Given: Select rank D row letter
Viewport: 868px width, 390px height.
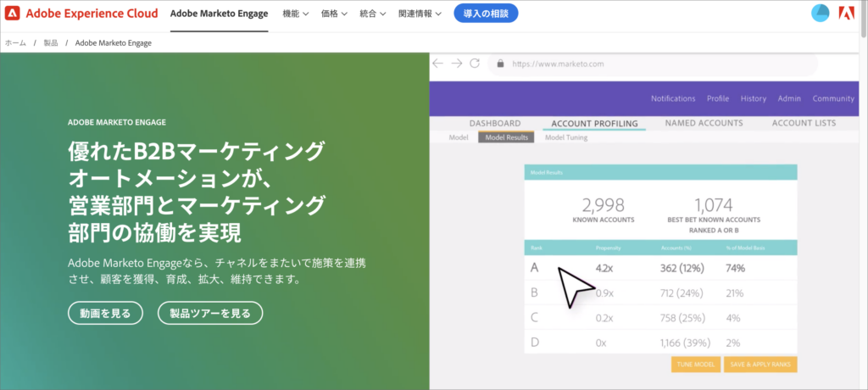Looking at the screenshot, I should point(535,343).
